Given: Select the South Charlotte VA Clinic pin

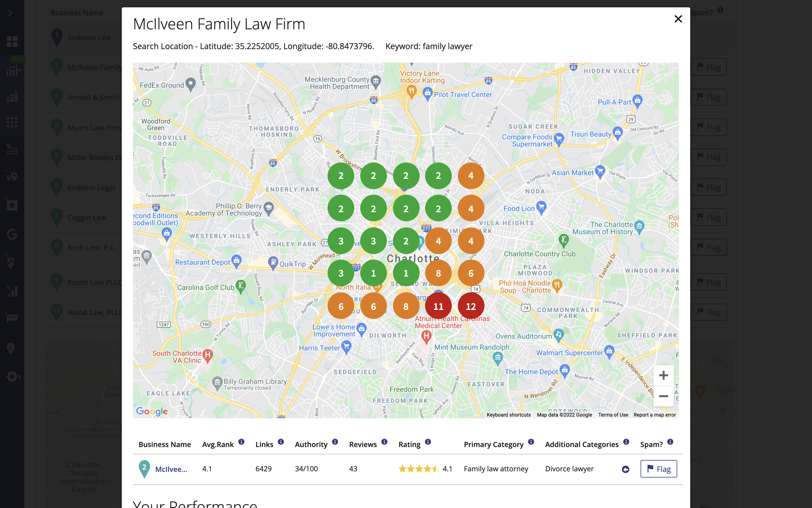Looking at the screenshot, I should point(208,356).
